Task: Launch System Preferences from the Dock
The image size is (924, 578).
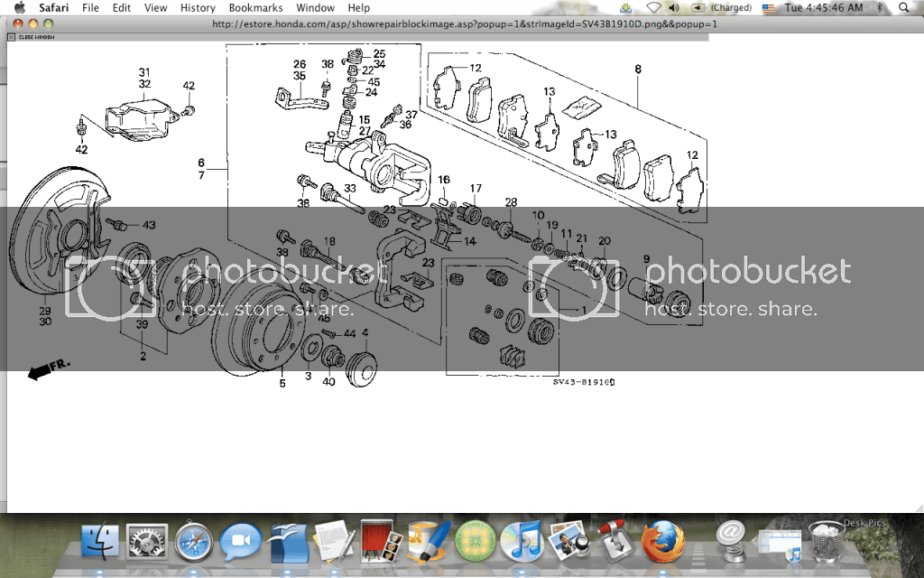Action: (147, 542)
